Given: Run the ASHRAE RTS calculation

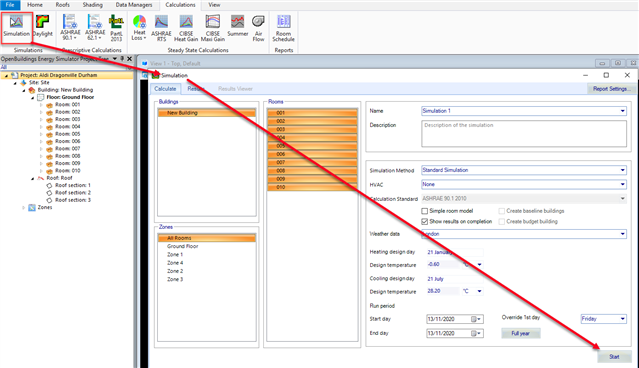Looking at the screenshot, I should pyautogui.click(x=161, y=28).
